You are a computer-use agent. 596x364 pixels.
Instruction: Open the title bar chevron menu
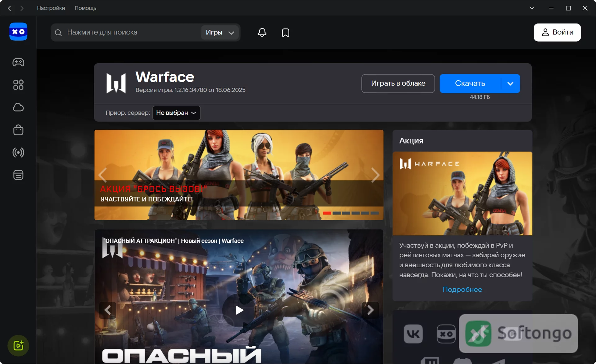[x=532, y=8]
